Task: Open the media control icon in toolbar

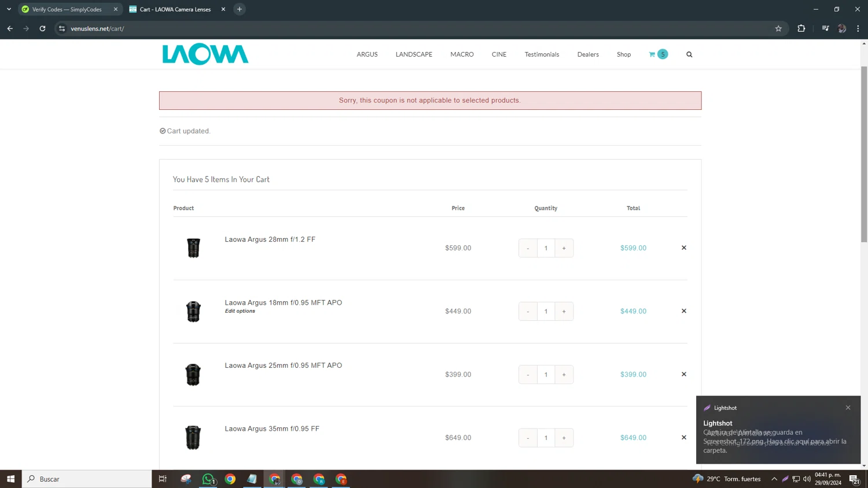Action: pyautogui.click(x=825, y=28)
